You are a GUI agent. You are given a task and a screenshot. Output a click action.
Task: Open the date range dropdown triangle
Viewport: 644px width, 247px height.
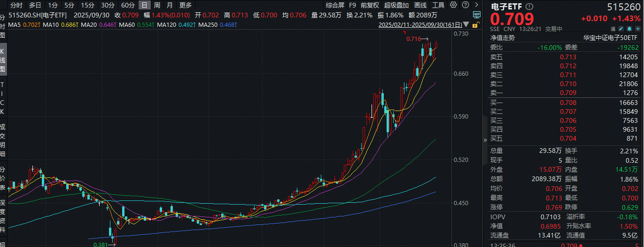pyautogui.click(x=466, y=24)
